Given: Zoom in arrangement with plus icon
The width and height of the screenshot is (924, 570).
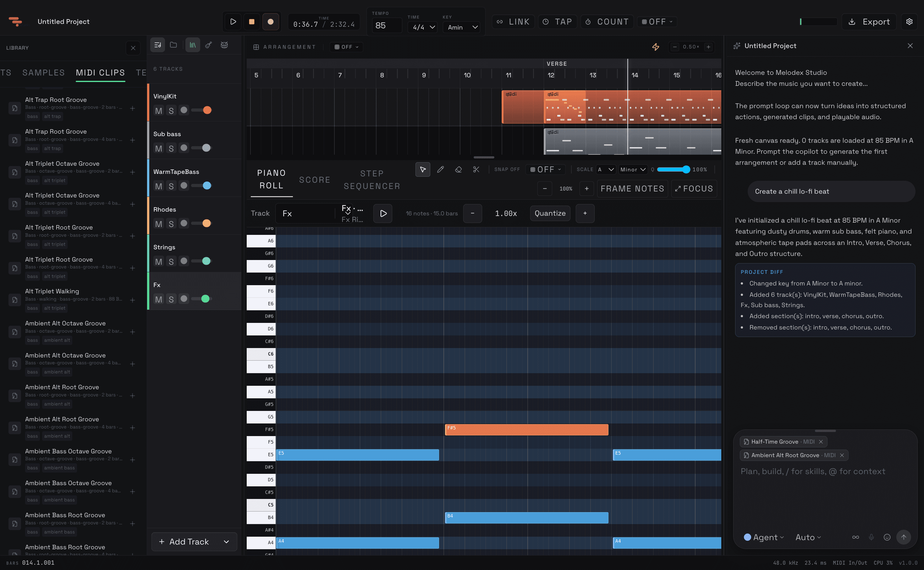Looking at the screenshot, I should coord(708,47).
